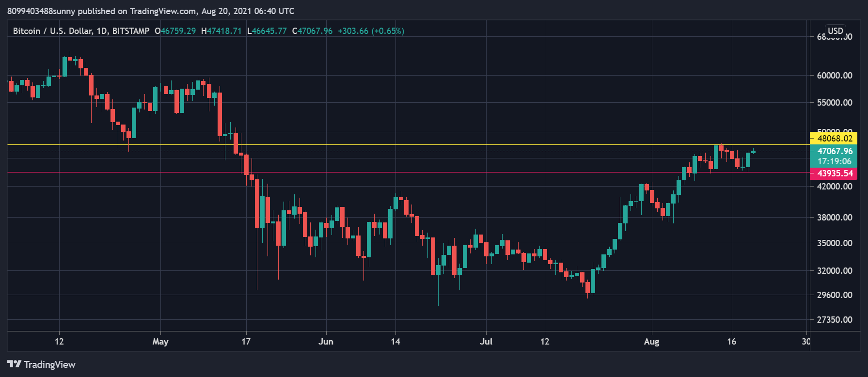Image resolution: width=868 pixels, height=377 pixels.
Task: Click the high value 47418.71
Action: [224, 31]
